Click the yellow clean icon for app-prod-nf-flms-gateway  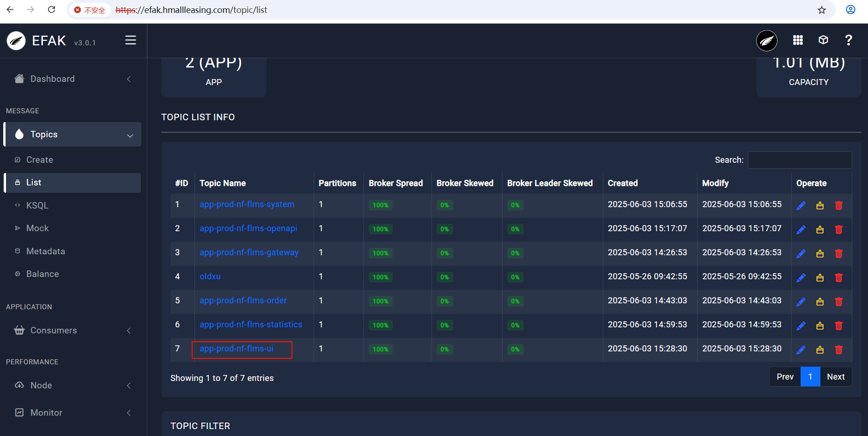point(820,254)
